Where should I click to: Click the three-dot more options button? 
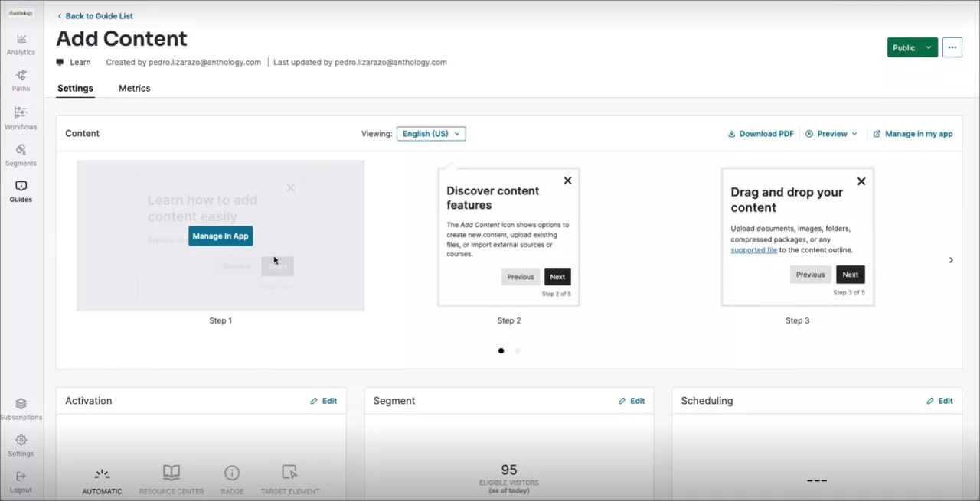[952, 47]
